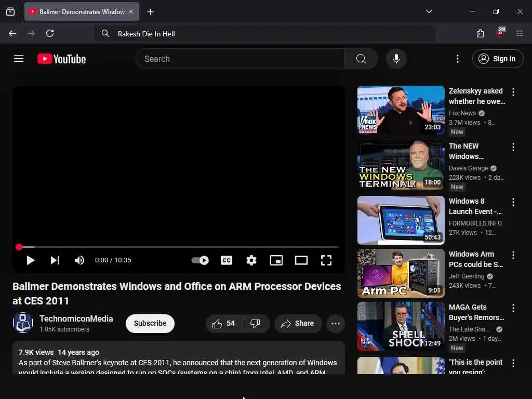Viewport: 532px width, 399px height.
Task: Click Jeff Geerling channel name
Action: pos(467,276)
